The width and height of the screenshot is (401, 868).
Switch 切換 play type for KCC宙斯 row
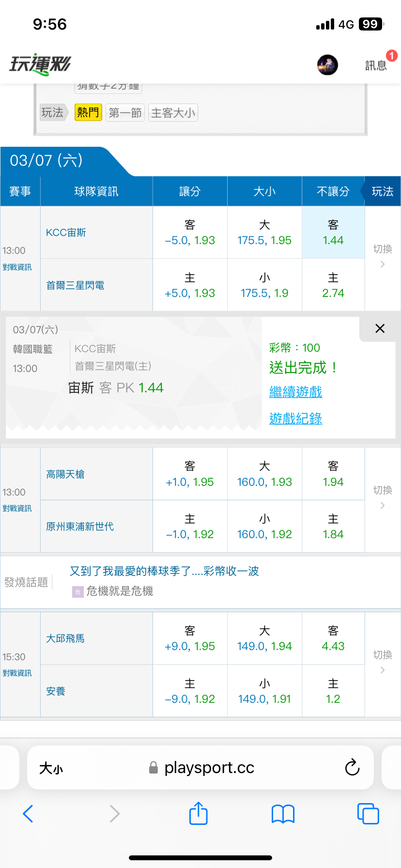pyautogui.click(x=383, y=256)
